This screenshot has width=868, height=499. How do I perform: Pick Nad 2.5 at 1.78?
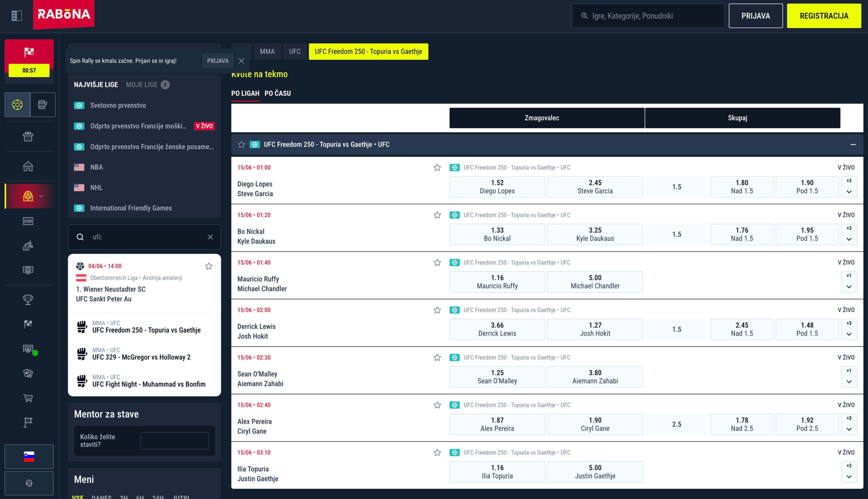[742, 424]
